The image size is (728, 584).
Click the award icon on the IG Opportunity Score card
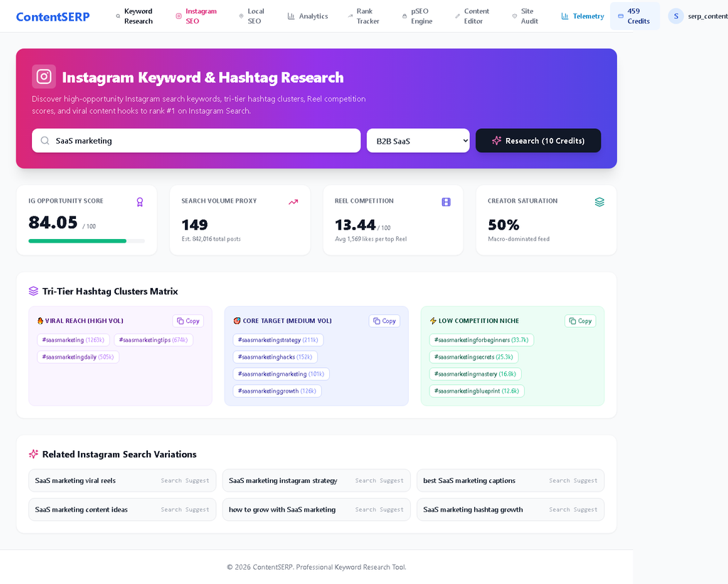tap(140, 202)
